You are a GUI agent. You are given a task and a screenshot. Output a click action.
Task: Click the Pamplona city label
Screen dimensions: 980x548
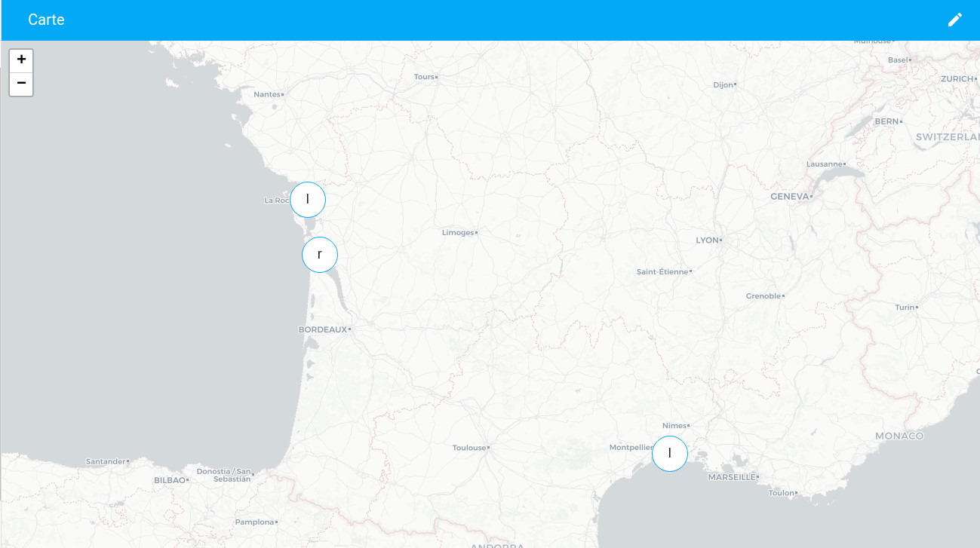(254, 522)
